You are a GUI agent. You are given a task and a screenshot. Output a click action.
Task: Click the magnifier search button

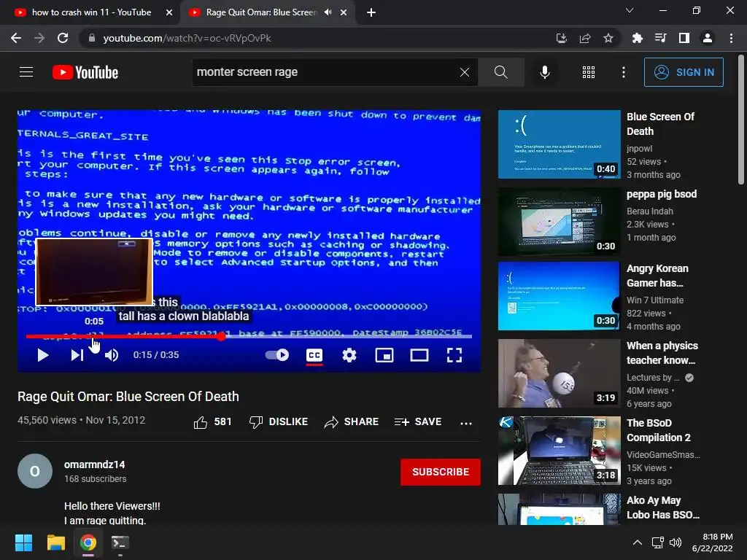(x=500, y=72)
